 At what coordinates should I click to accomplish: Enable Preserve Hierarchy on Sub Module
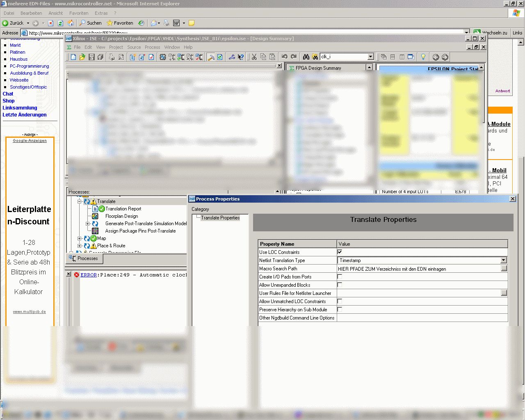tap(340, 309)
